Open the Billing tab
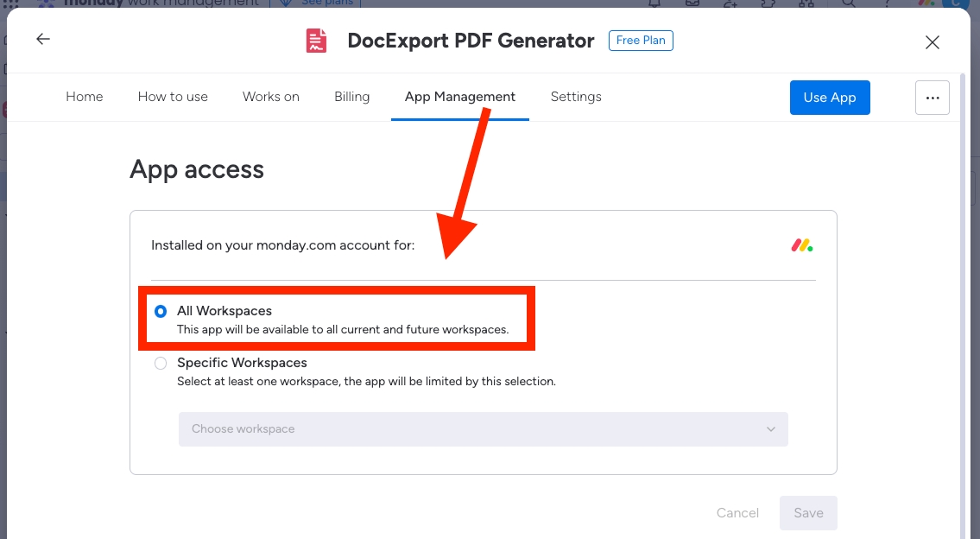Screen dimensions: 980x539 (x=351, y=97)
